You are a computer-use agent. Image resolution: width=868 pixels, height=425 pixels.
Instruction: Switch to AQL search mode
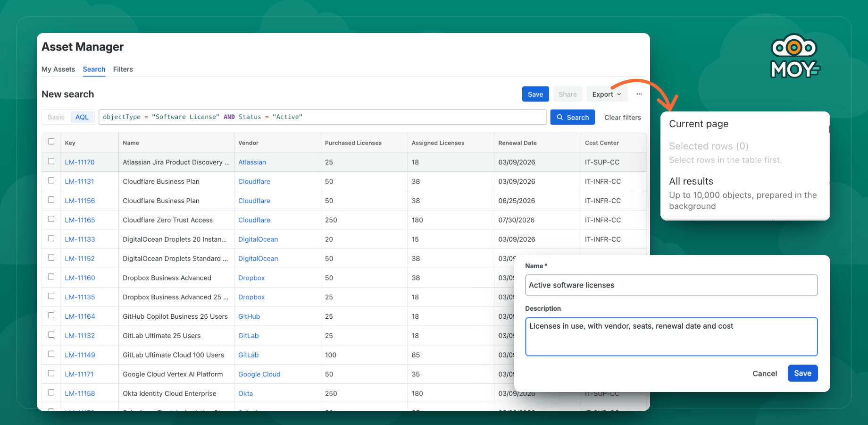pyautogui.click(x=82, y=117)
